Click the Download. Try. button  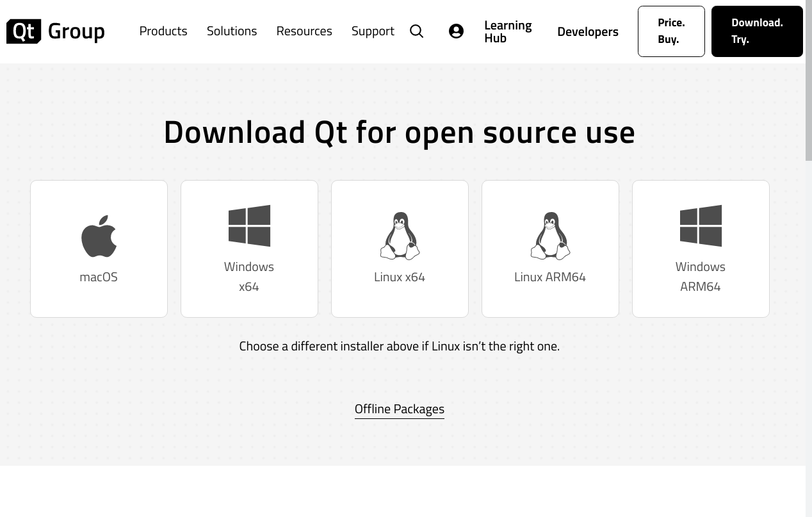[757, 31]
